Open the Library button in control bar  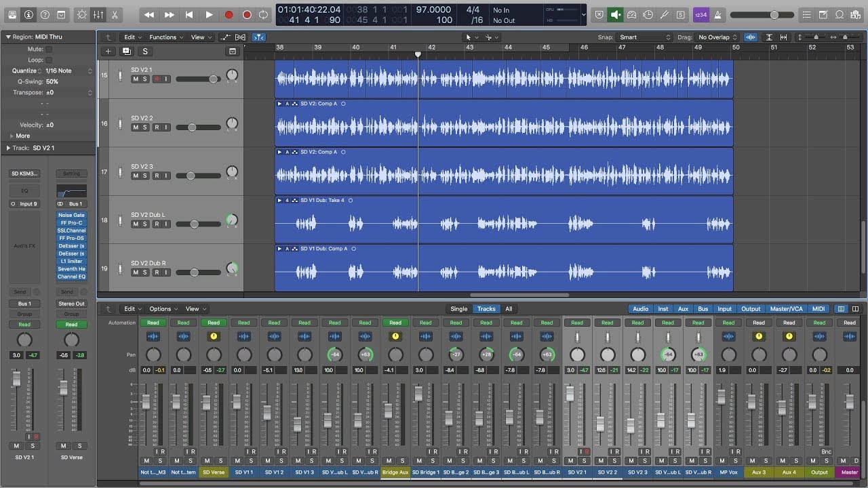point(12,14)
